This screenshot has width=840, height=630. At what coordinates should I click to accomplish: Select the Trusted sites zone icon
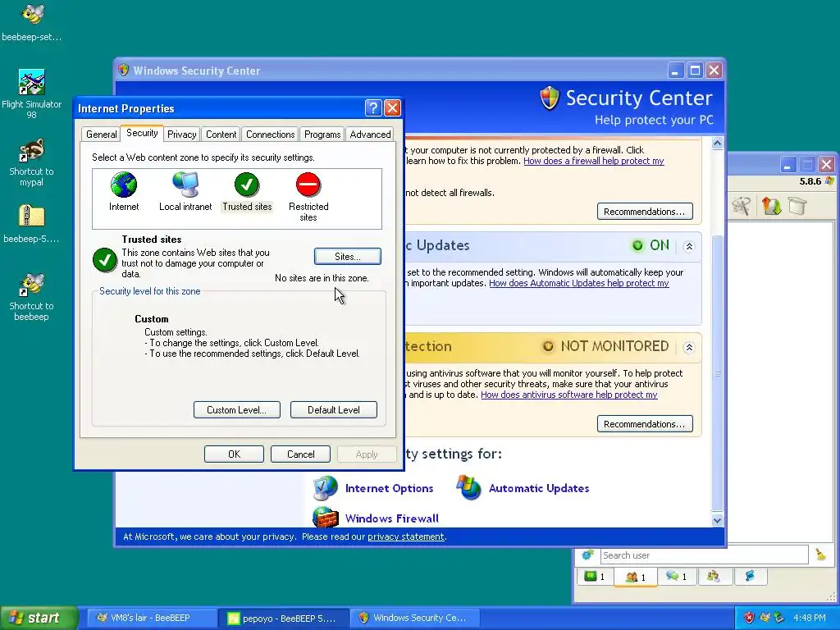pos(247,185)
